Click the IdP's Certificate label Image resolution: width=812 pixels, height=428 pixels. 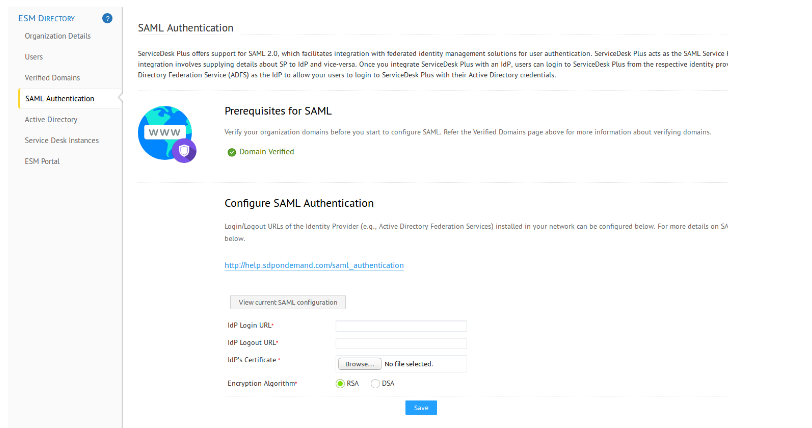pyautogui.click(x=254, y=360)
